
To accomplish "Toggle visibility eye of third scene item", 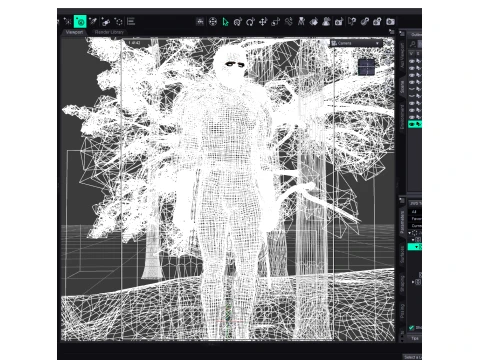I will pos(412,75).
